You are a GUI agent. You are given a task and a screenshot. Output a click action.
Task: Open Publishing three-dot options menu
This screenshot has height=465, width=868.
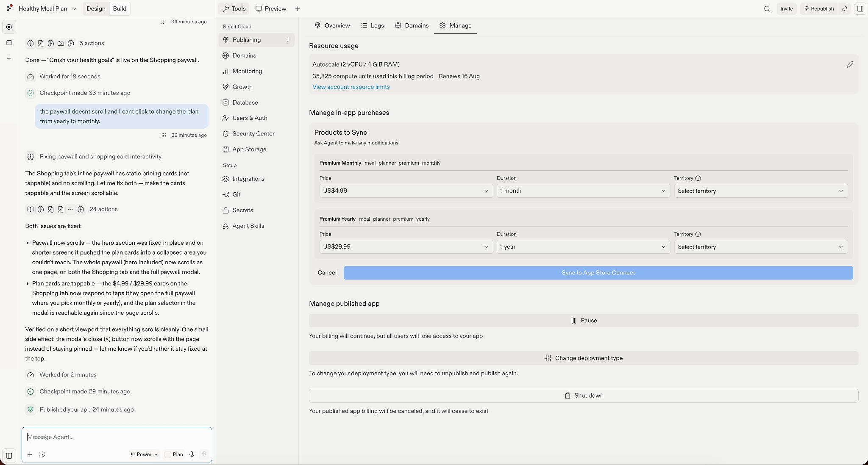(288, 40)
